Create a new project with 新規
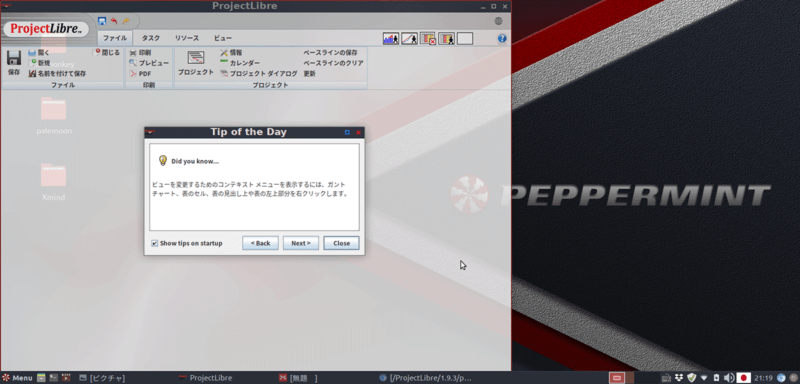The height and width of the screenshot is (384, 800). tap(40, 63)
